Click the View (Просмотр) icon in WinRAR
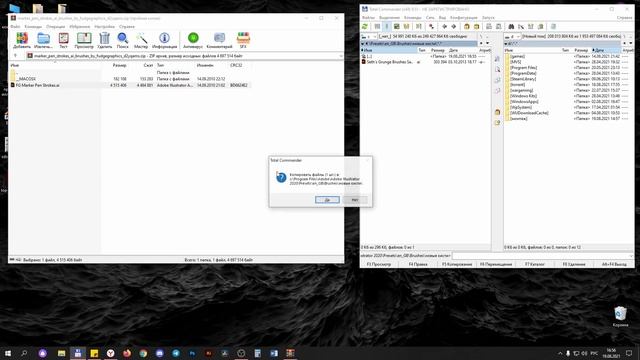 point(84,41)
